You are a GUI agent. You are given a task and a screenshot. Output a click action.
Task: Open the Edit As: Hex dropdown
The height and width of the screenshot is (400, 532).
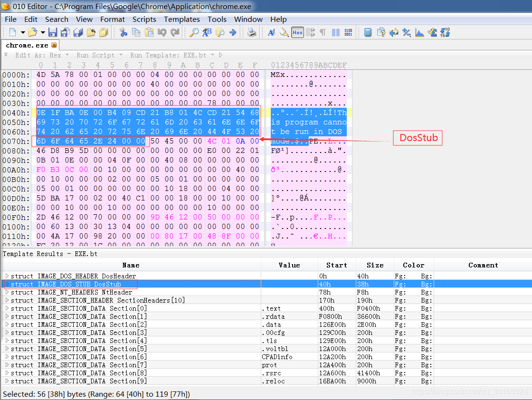67,55
